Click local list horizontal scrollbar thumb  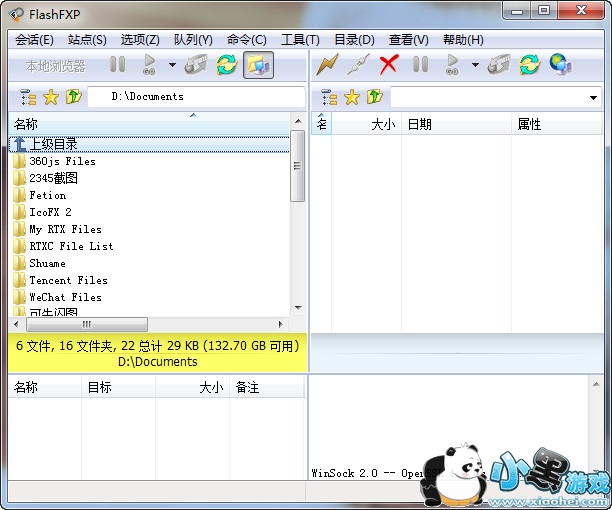click(87, 324)
